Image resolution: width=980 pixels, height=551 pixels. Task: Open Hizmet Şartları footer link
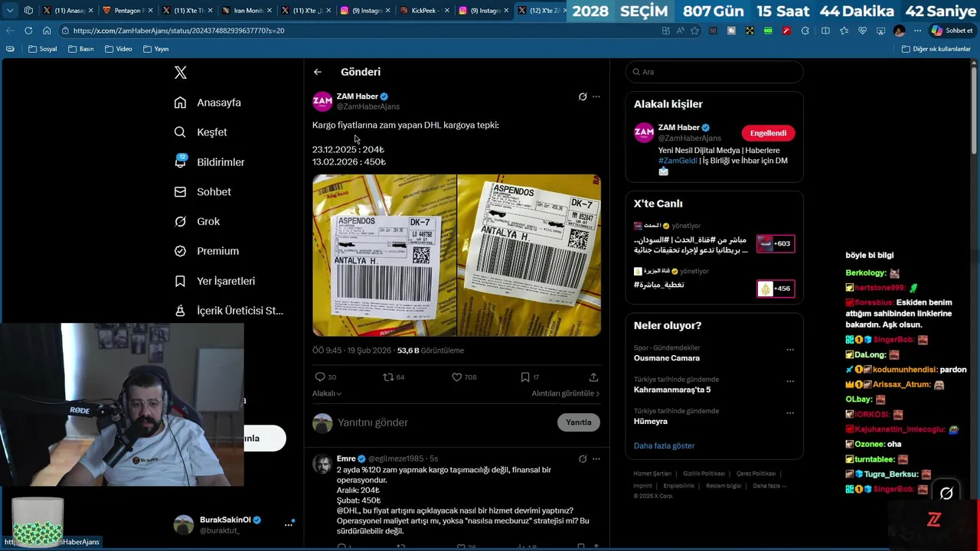point(652,474)
